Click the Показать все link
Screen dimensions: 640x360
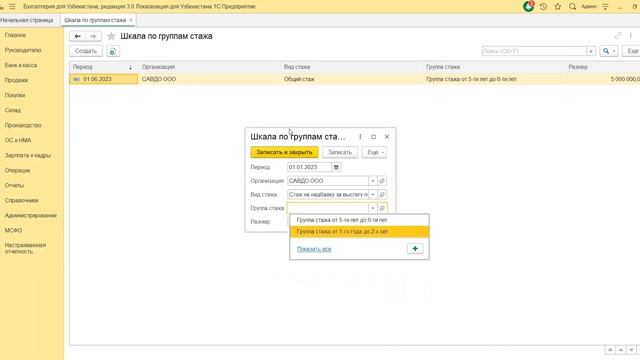[x=314, y=249]
